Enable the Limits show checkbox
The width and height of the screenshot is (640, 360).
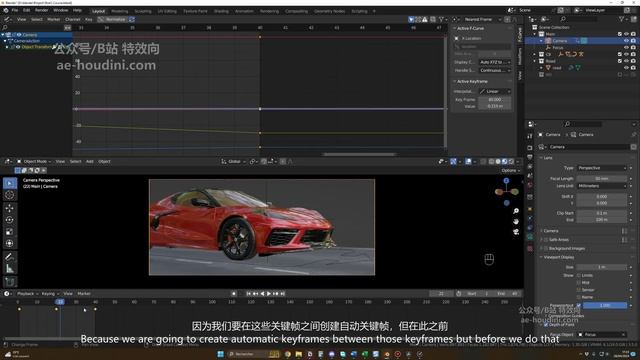click(579, 276)
